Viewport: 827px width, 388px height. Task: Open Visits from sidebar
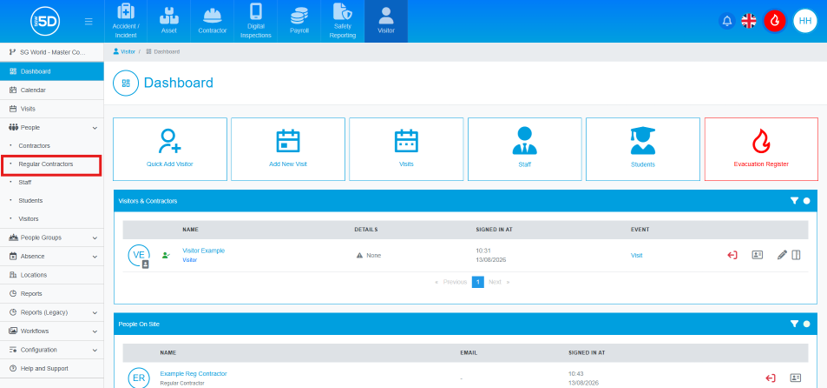pyautogui.click(x=52, y=109)
